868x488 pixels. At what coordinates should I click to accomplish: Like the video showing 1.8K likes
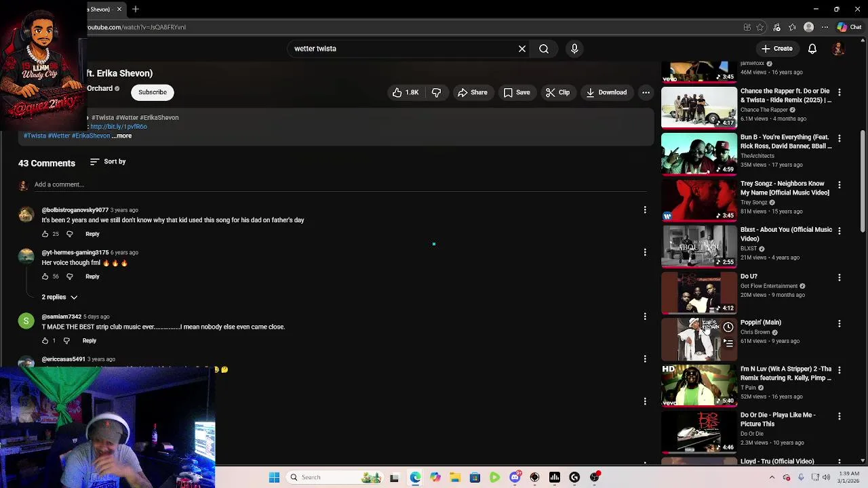pyautogui.click(x=406, y=92)
